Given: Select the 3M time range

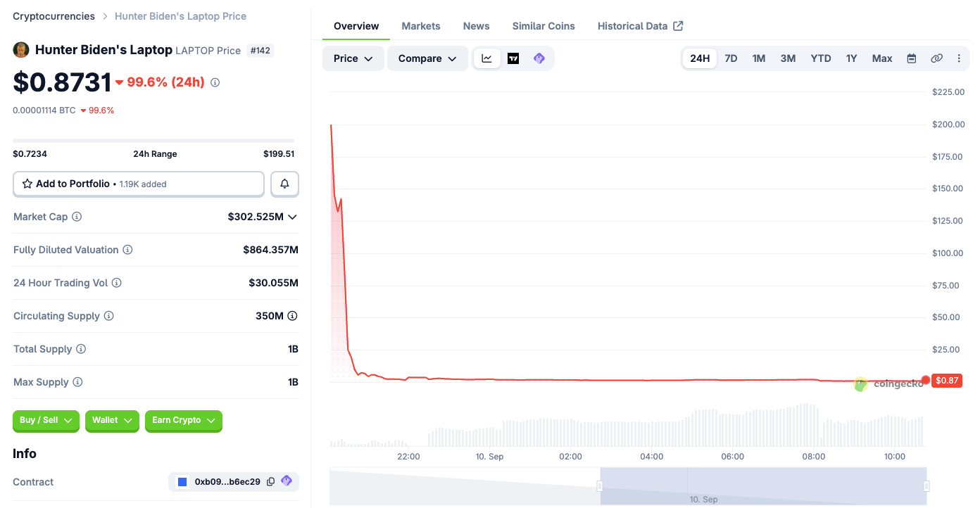Looking at the screenshot, I should point(788,58).
